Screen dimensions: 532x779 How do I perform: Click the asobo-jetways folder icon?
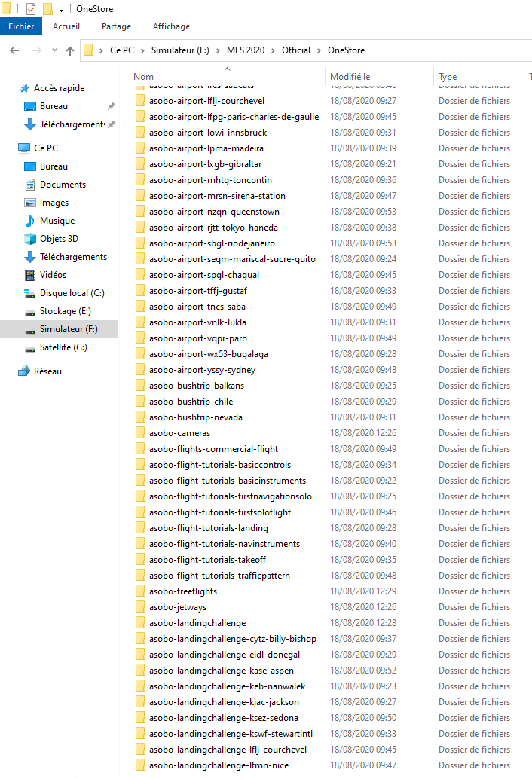[x=141, y=607]
